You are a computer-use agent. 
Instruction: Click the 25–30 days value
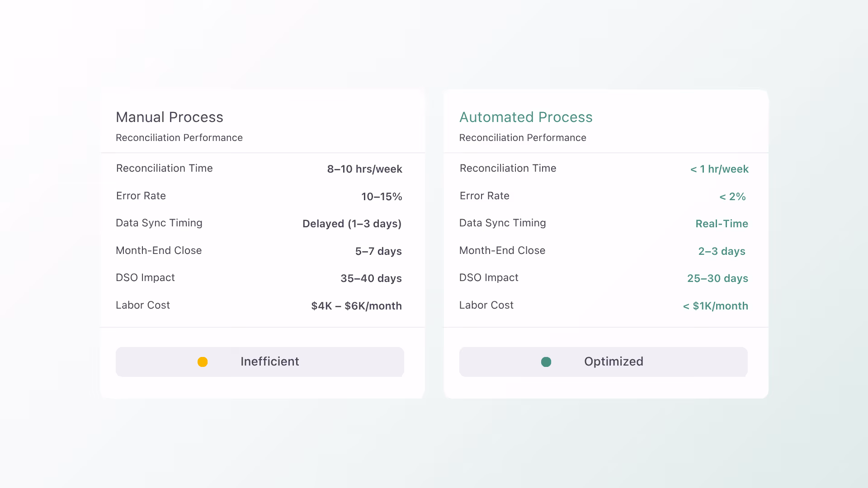click(x=717, y=278)
